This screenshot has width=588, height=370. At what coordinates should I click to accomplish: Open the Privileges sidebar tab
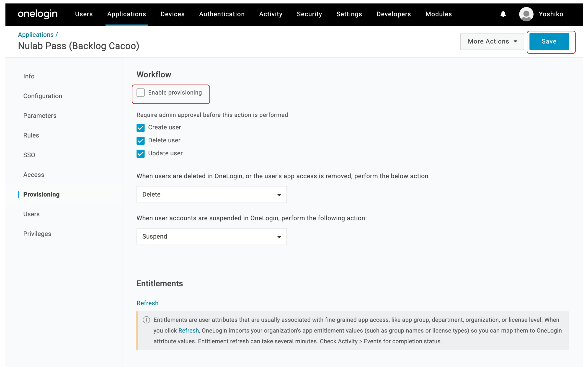pos(37,234)
